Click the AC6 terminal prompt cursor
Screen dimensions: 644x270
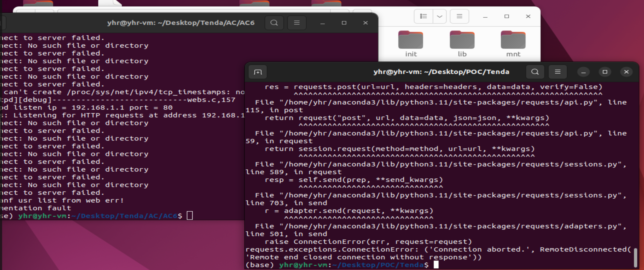(190, 215)
